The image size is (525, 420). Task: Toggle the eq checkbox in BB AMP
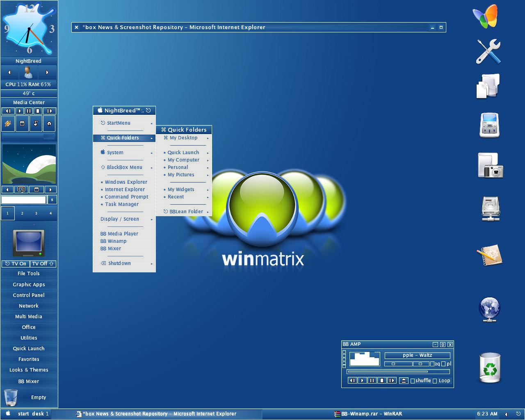[432, 364]
